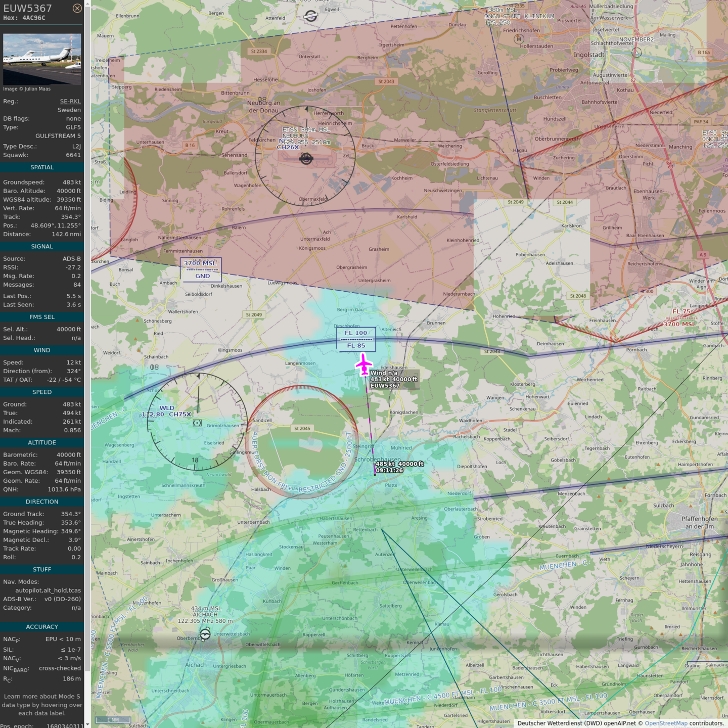
Task: Click the sidebar scroll-down arrow
Action: 87,724
